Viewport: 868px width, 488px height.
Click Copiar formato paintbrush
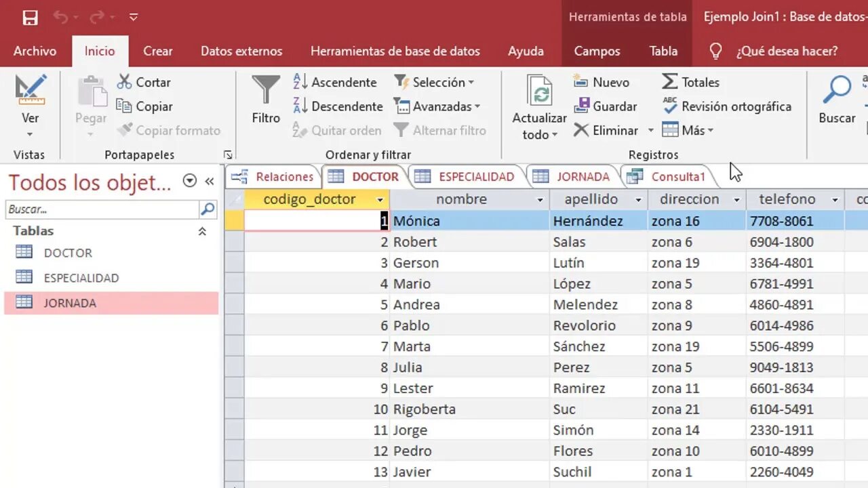pos(168,130)
